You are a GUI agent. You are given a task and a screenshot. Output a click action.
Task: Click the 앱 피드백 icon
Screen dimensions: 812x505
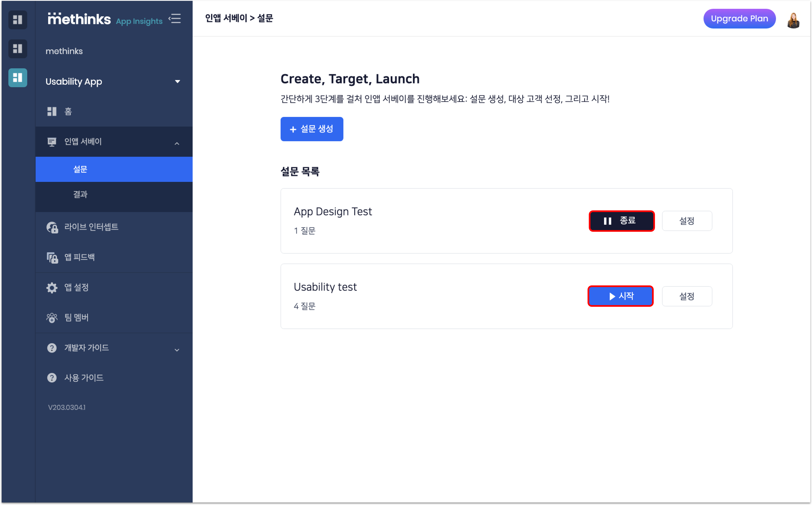pos(52,258)
